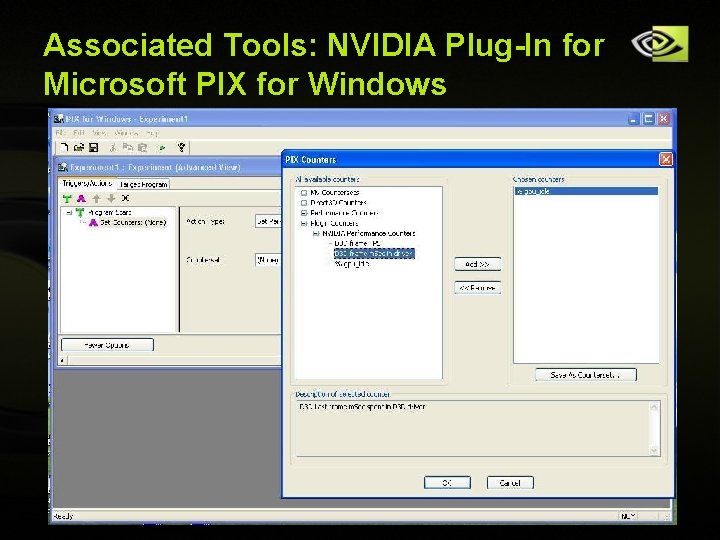Select the Direct3D Counters label
The height and width of the screenshot is (540, 720).
(338, 202)
